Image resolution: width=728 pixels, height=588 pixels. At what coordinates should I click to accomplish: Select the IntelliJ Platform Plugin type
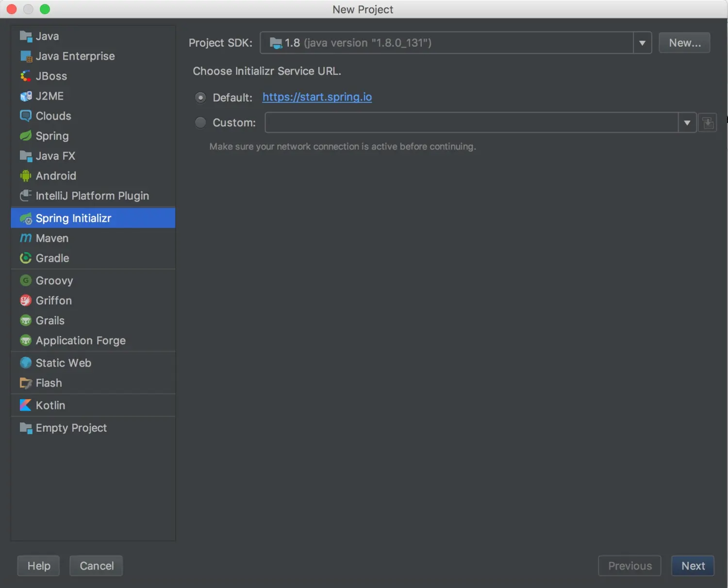(x=92, y=196)
